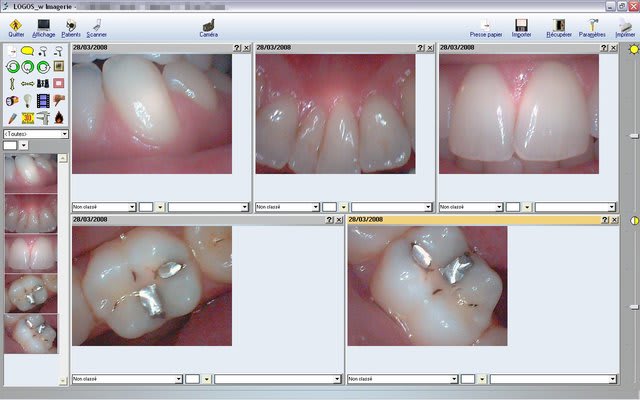This screenshot has height=400, width=640.
Task: Click the Imprimer printer icon
Action: click(625, 25)
